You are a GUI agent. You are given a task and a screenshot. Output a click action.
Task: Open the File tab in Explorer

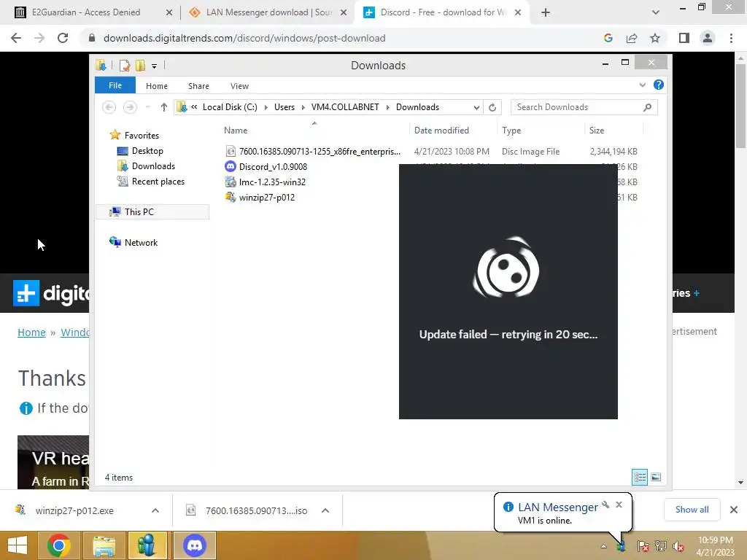pos(115,85)
